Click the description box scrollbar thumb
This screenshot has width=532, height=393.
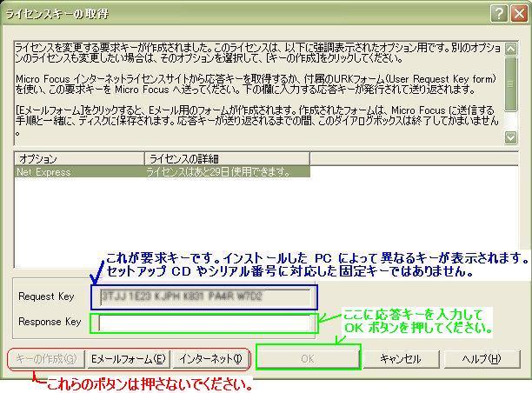510,83
